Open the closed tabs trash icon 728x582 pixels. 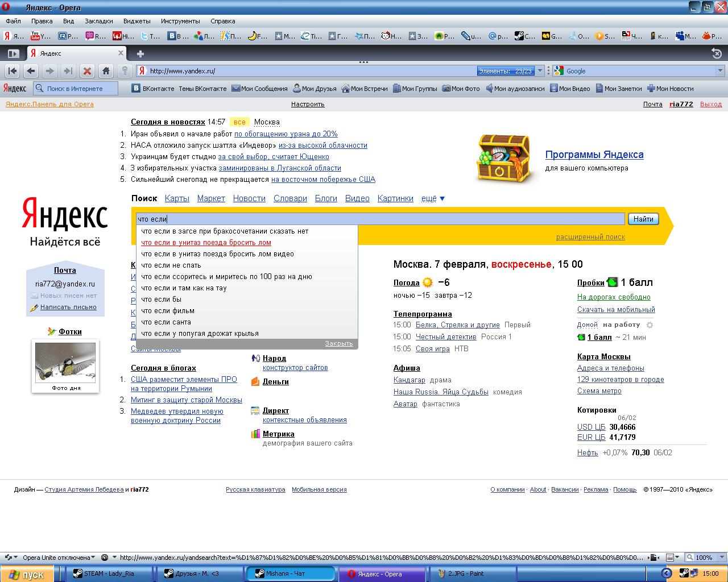[717, 53]
